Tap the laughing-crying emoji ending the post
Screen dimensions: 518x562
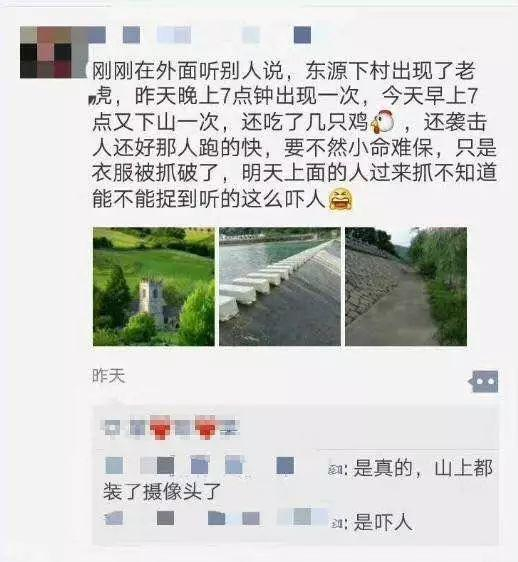click(x=341, y=199)
